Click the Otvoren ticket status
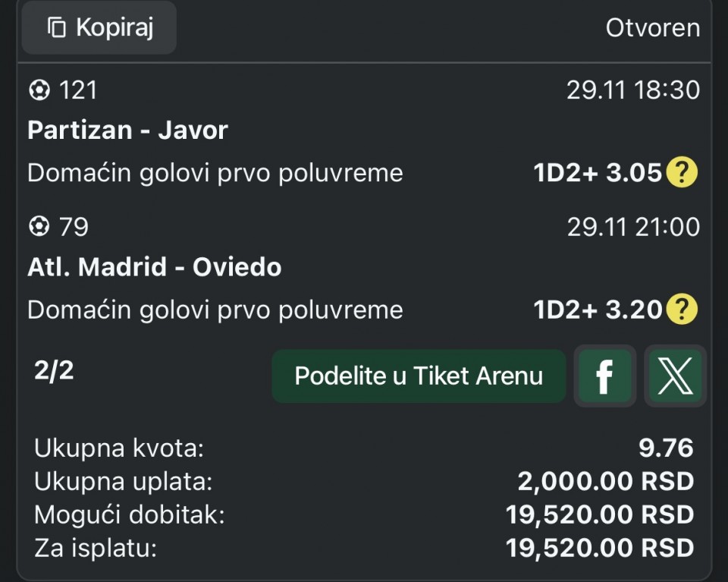This screenshot has height=582, width=728. (x=652, y=28)
